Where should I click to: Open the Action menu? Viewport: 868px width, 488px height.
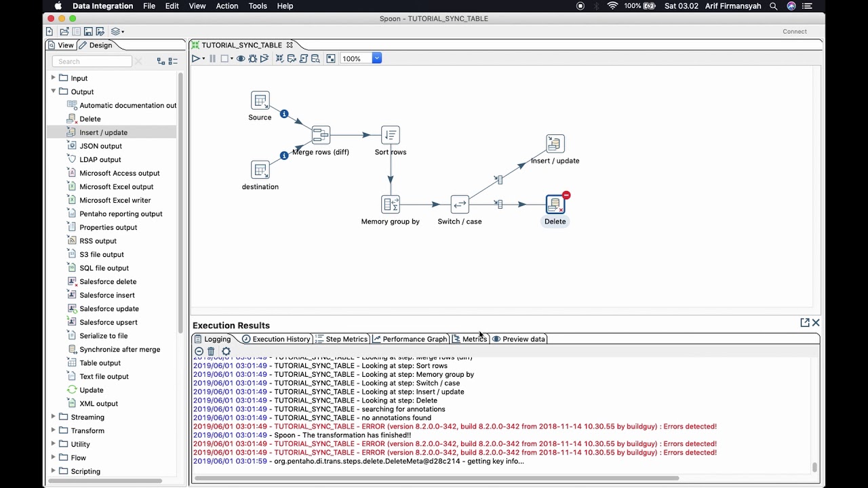click(226, 6)
